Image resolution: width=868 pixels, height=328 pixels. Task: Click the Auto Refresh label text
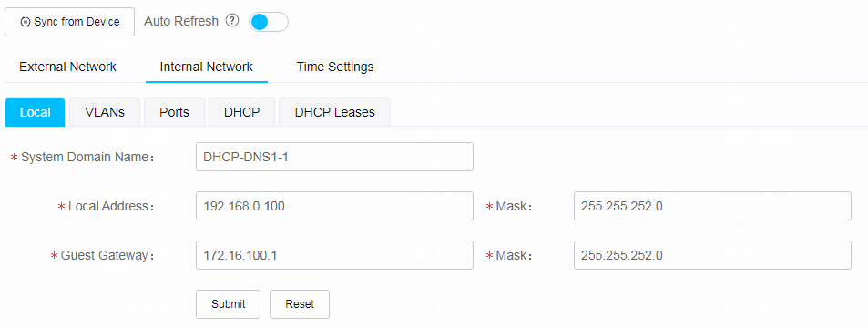tap(181, 22)
